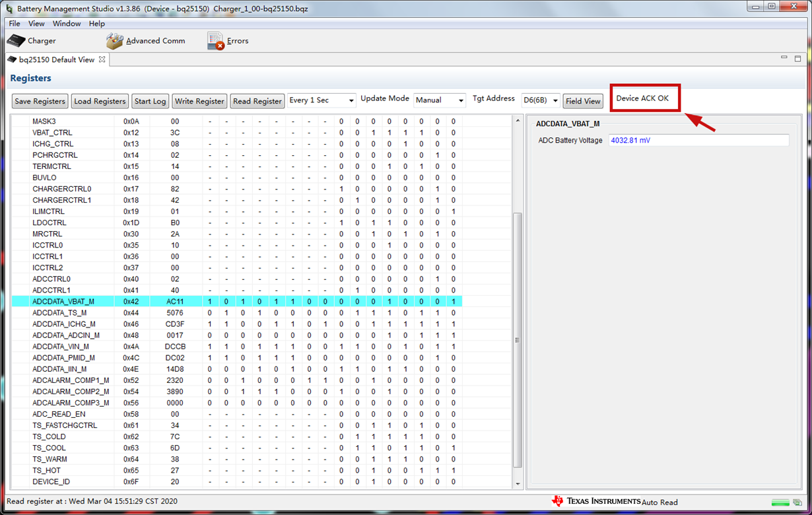Screen dimensions: 812x515
Task: Select the bq25150 Default View tab
Action: (56, 59)
